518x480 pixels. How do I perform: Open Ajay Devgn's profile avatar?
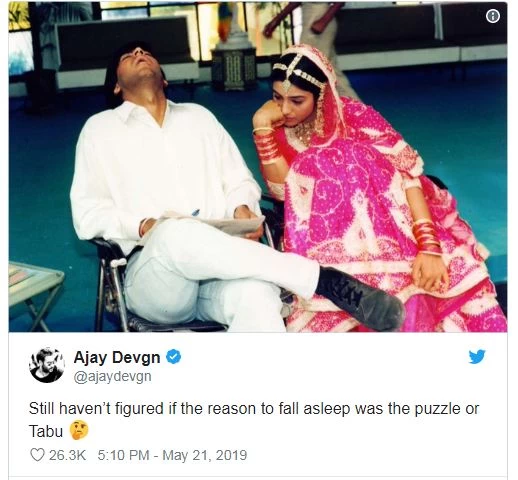46,365
